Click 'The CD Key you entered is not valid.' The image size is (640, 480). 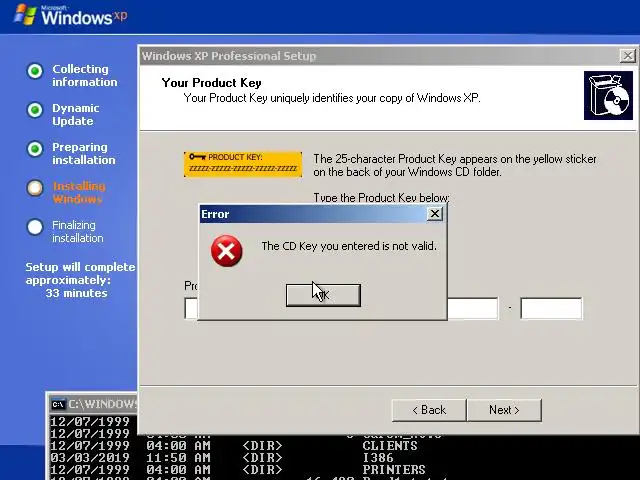349,246
